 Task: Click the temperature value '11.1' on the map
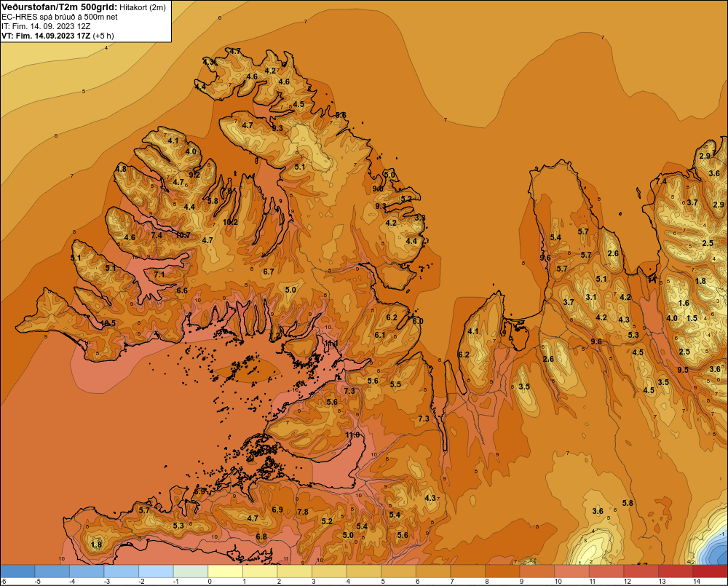[x=331, y=343]
